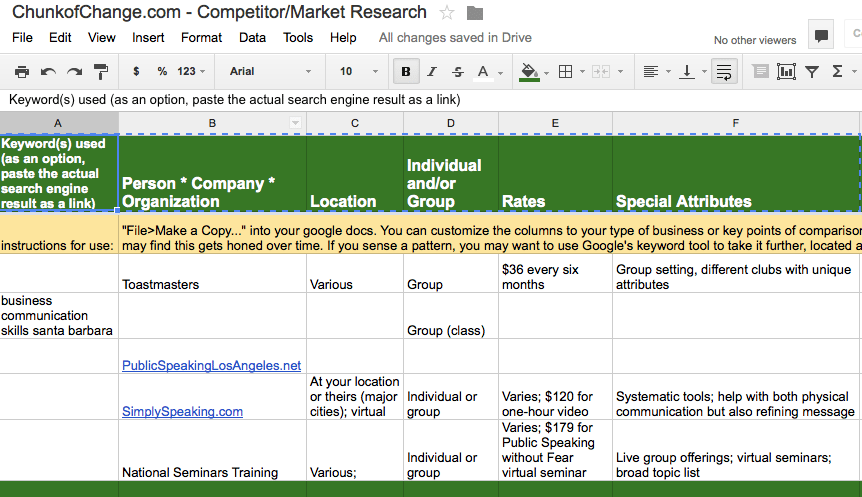This screenshot has height=497, width=862.
Task: Expand the 123 number format dropdown
Action: [191, 71]
